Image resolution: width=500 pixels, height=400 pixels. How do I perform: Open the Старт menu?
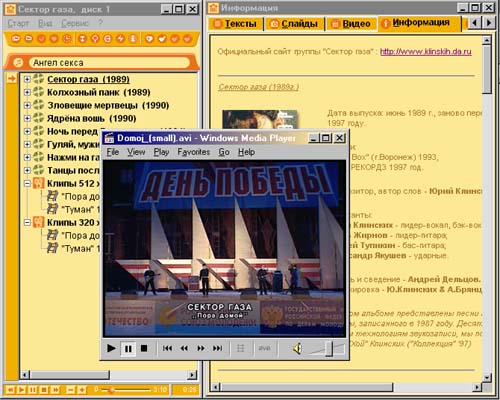(x=18, y=23)
